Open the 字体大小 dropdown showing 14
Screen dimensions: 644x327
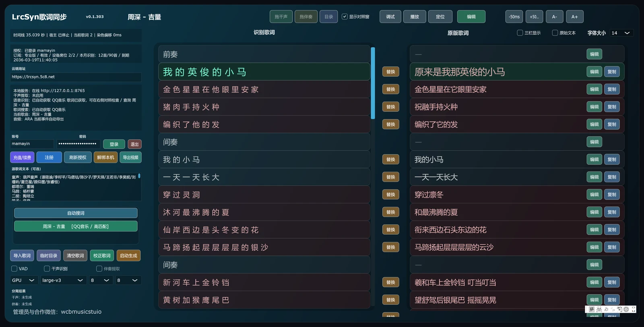(x=621, y=33)
